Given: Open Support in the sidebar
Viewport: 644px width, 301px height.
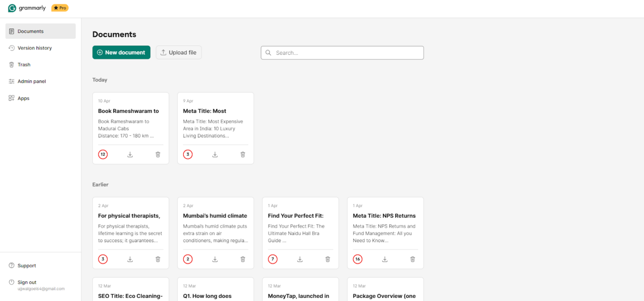Looking at the screenshot, I should [x=40, y=266].
